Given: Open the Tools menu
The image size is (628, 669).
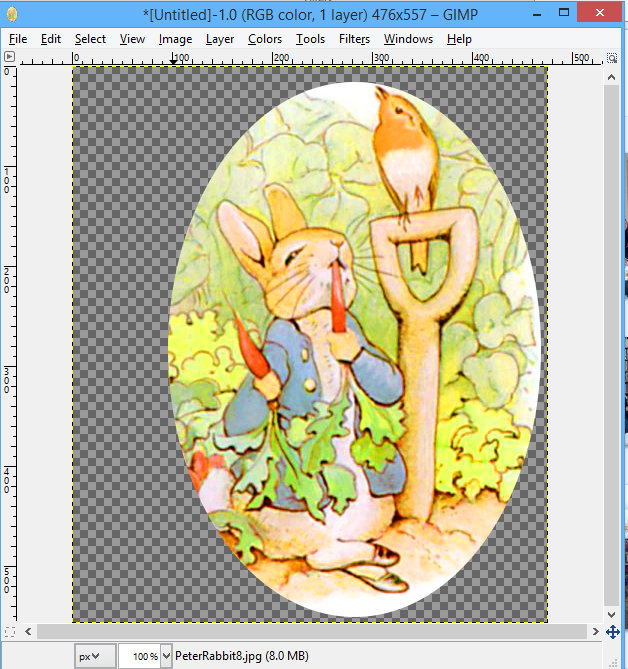Looking at the screenshot, I should pos(310,39).
